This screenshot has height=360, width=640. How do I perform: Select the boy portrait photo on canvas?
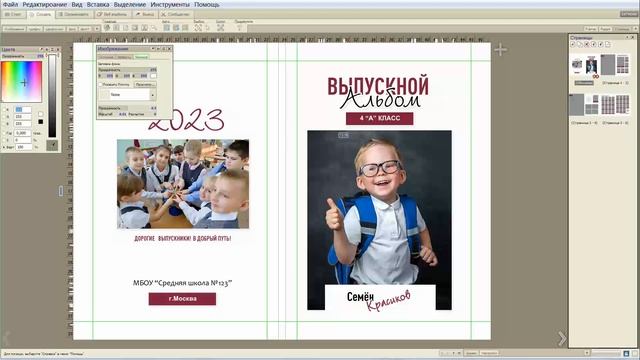click(x=379, y=220)
